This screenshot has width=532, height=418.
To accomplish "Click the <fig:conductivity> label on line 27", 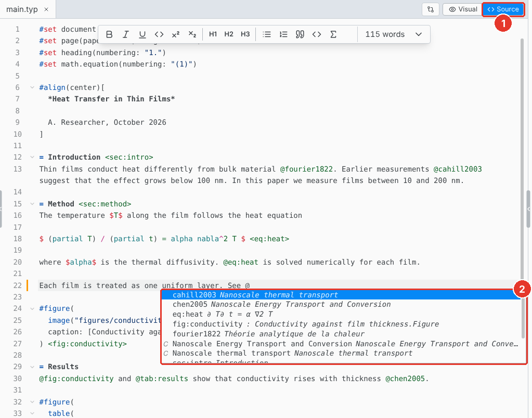I will pos(87,344).
